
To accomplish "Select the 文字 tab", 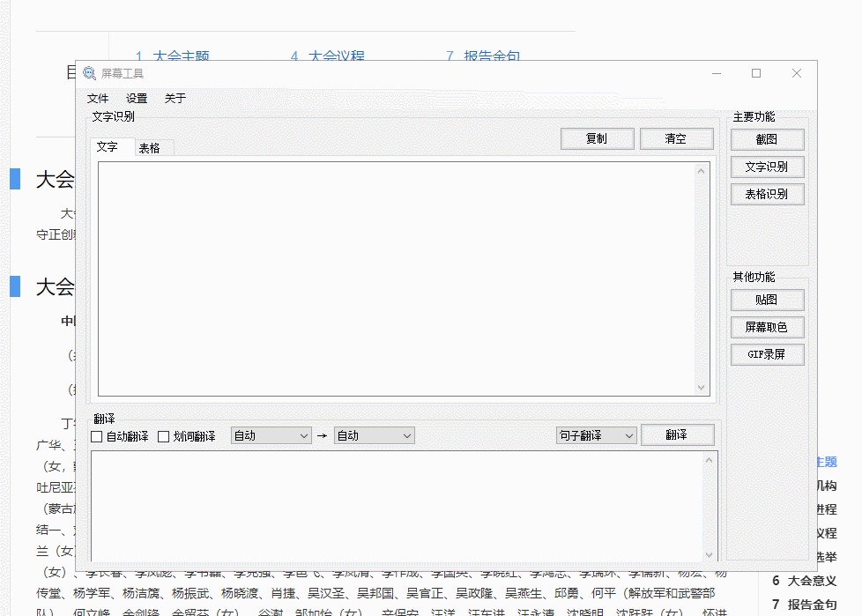I will click(108, 147).
